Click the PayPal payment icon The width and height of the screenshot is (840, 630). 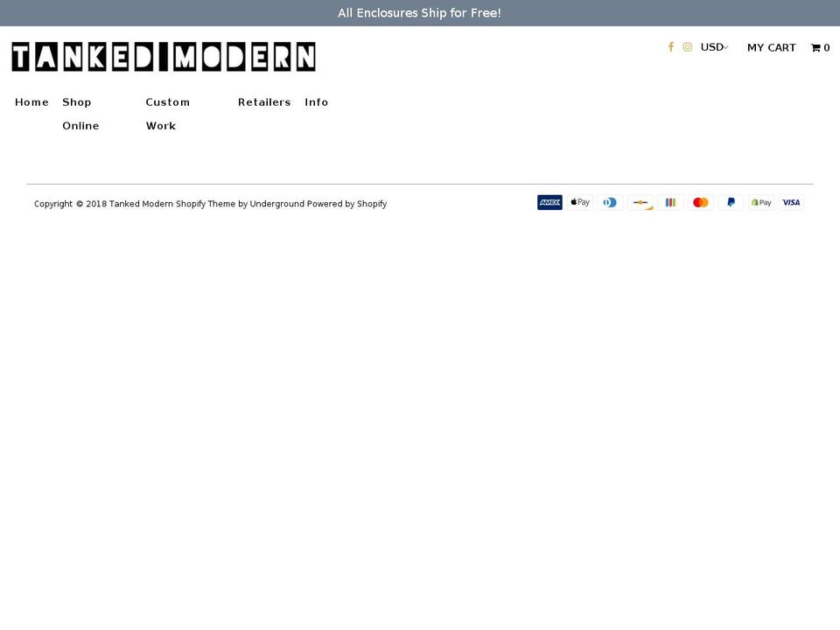pos(731,202)
